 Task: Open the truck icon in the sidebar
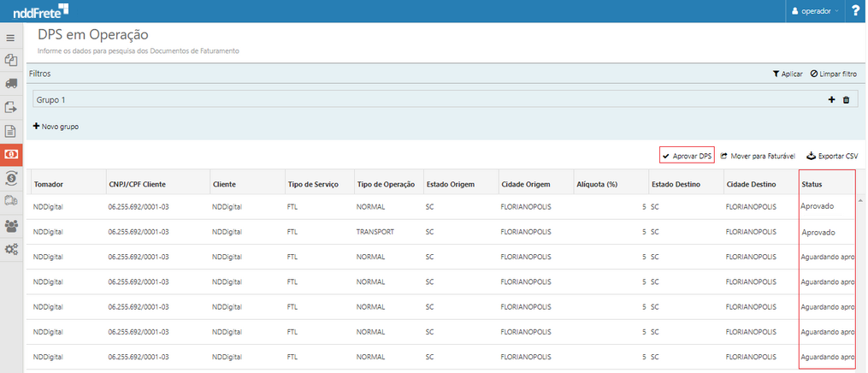tap(11, 84)
